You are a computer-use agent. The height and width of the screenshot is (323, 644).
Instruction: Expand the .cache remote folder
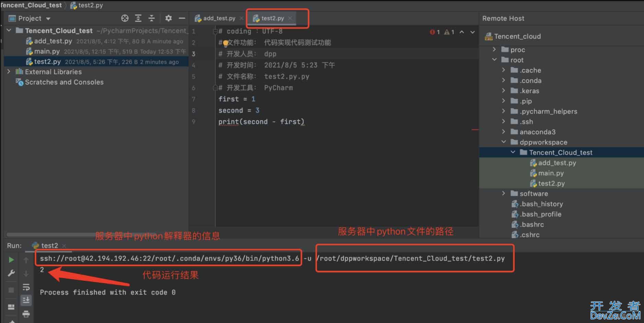tap(504, 70)
